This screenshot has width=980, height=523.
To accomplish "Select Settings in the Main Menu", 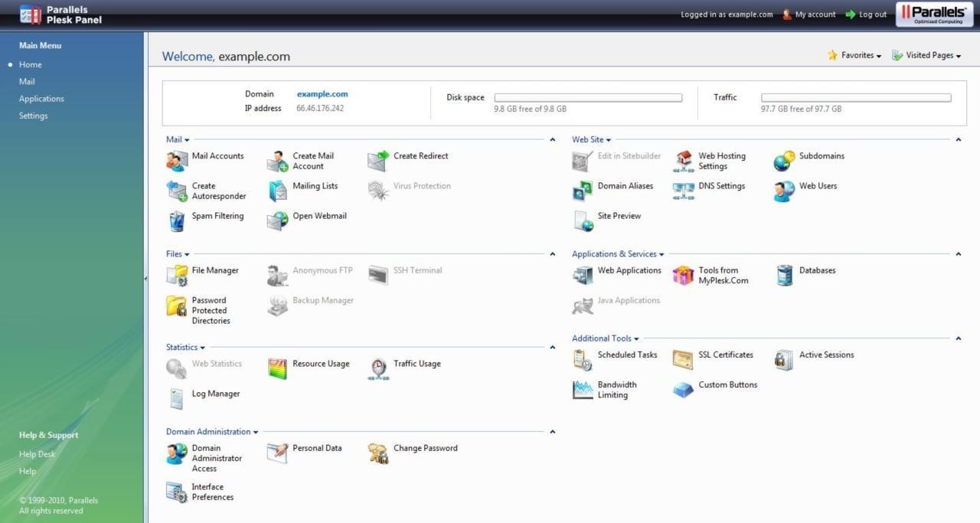I will click(x=33, y=116).
